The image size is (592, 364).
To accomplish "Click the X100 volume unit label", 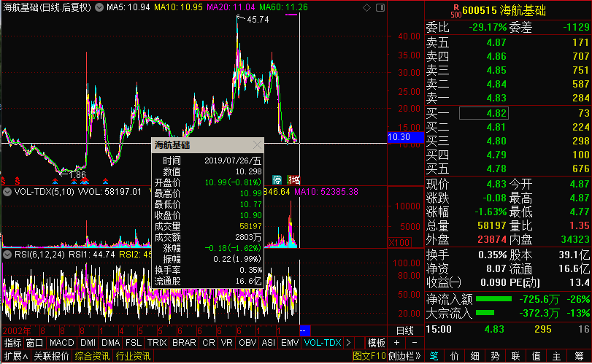I will point(399,242).
